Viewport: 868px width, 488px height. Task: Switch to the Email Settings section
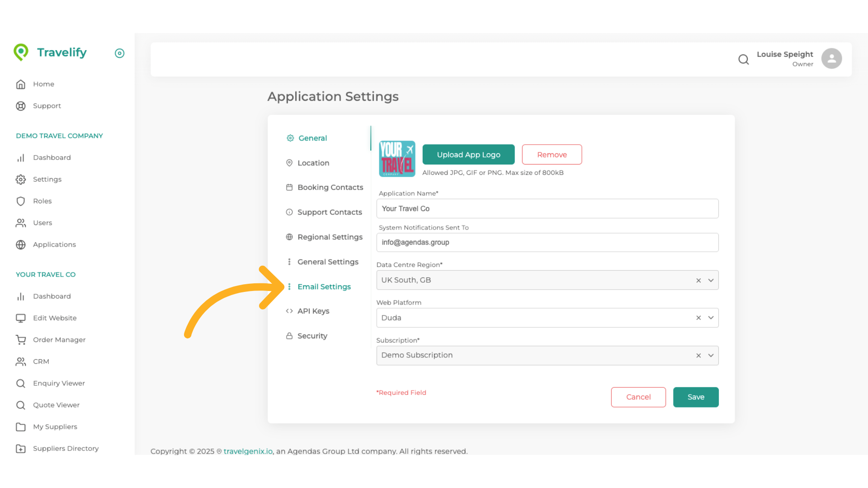coord(324,286)
